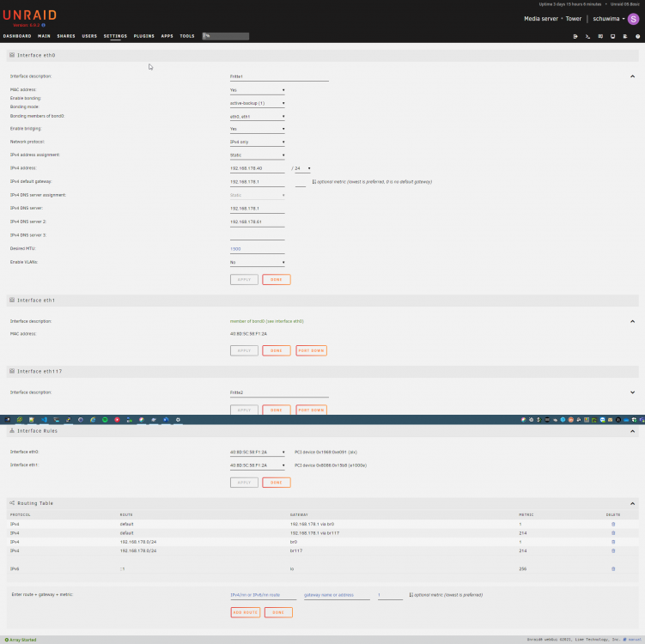
Task: Click the IPv4 DNS server 2 field
Action: (257, 222)
